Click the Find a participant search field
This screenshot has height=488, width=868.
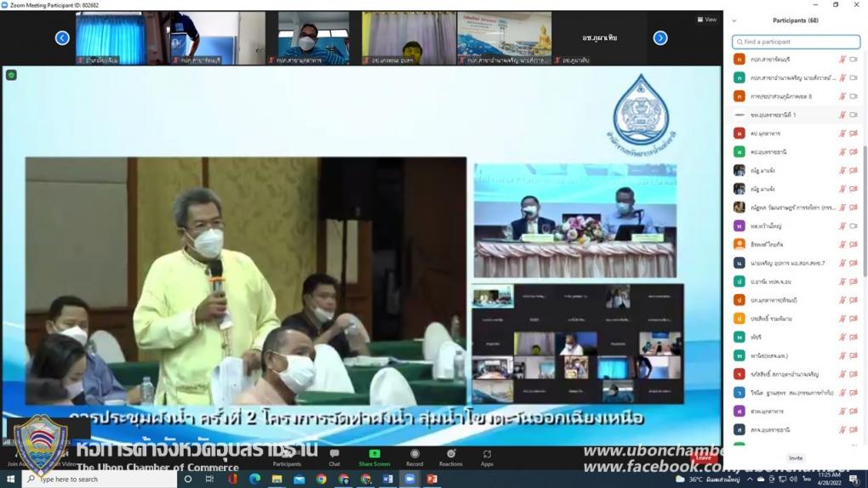pyautogui.click(x=796, y=42)
